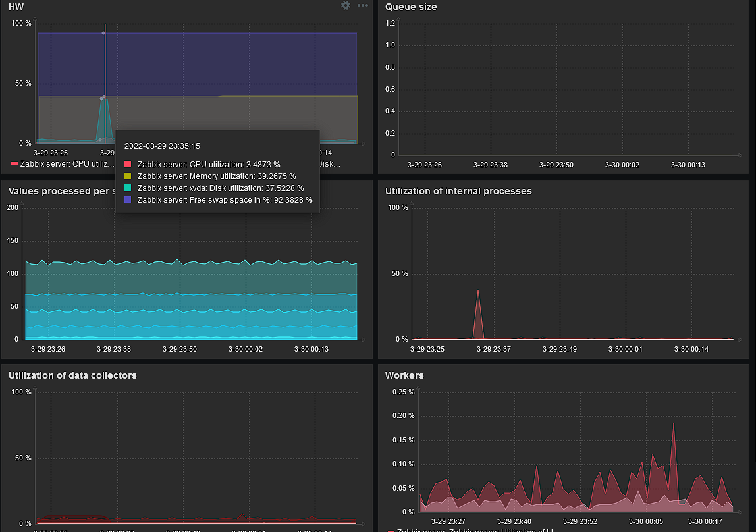Image resolution: width=756 pixels, height=532 pixels.
Task: Click the Workers widget title
Action: 404,375
